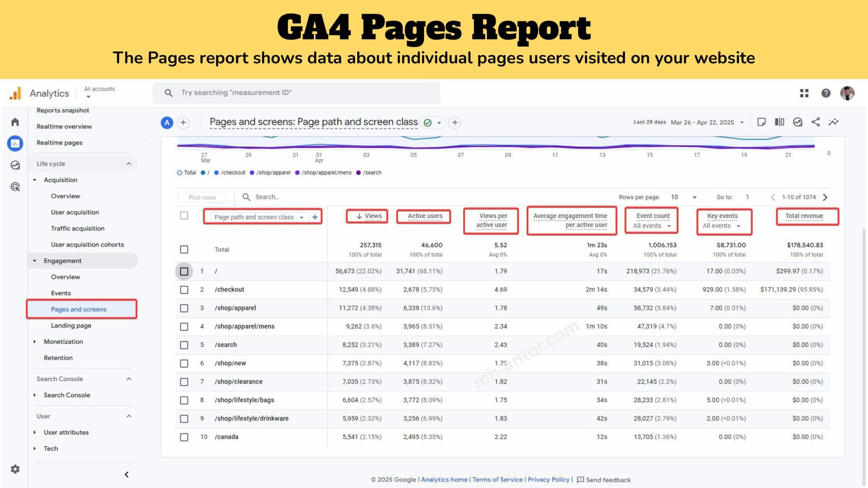Check the row 1 '/' checkbox

[x=184, y=271]
